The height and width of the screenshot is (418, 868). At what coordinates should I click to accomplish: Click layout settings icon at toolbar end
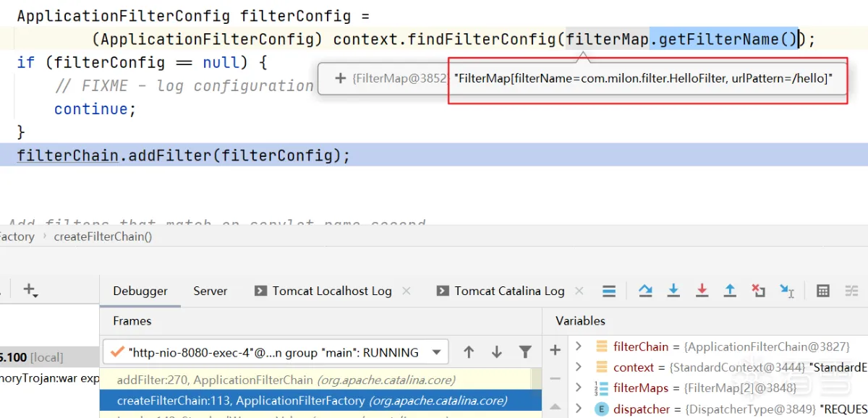pyautogui.click(x=851, y=291)
